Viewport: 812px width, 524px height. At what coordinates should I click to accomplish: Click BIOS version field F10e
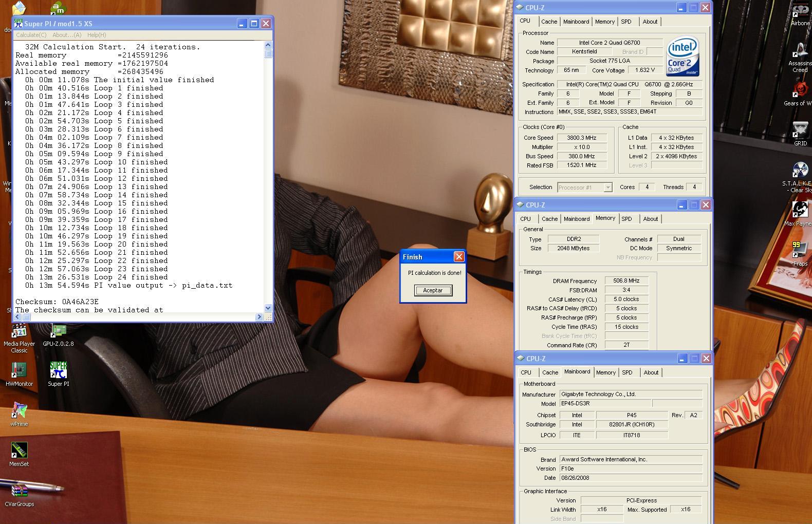631,469
